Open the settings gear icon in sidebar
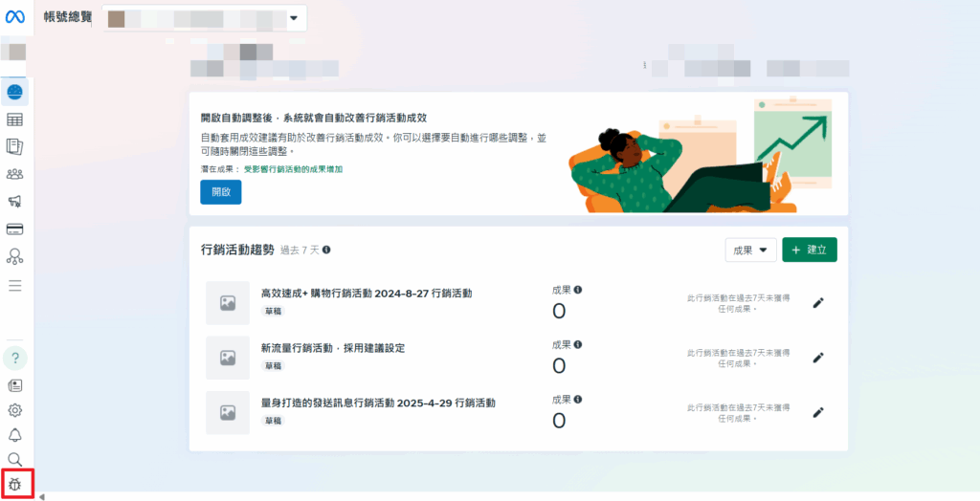This screenshot has height=501, width=980. click(x=15, y=410)
